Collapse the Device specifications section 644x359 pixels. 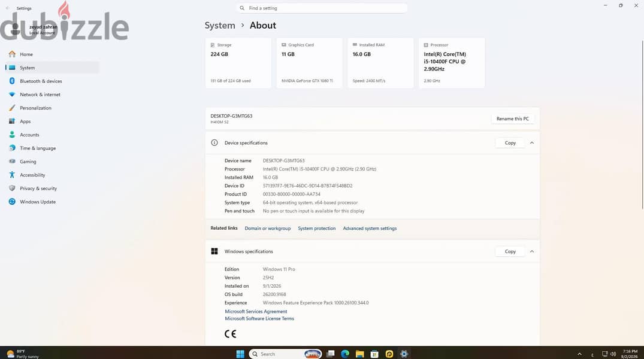coord(532,143)
